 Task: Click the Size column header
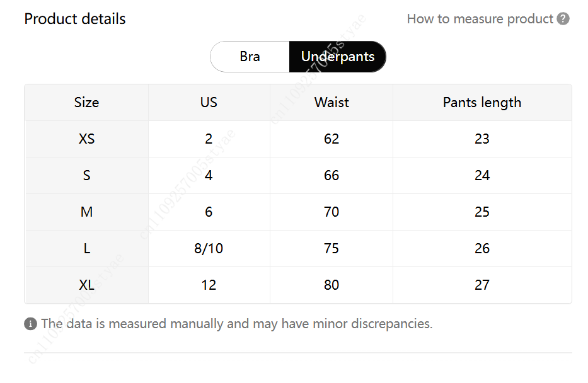click(x=86, y=102)
